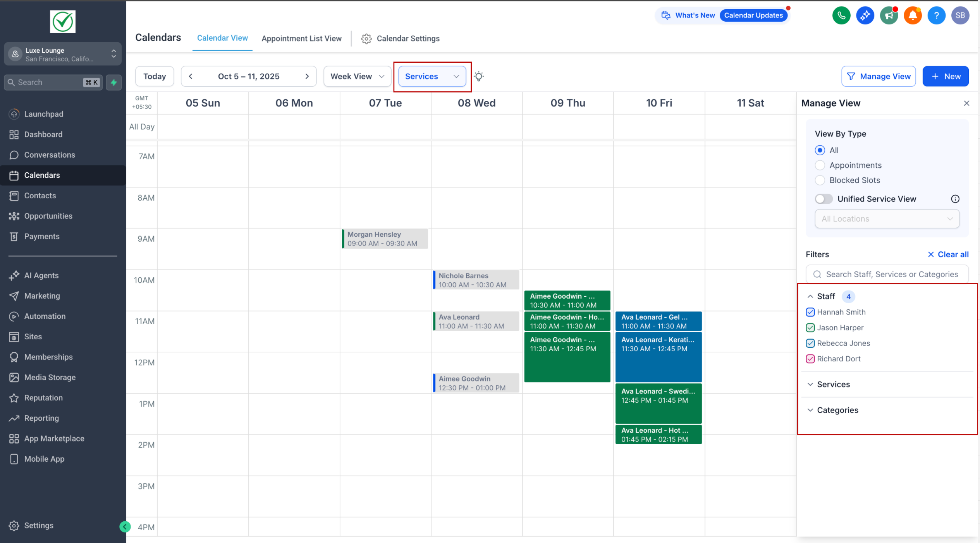Open Opportunities in the sidebar menu
Image resolution: width=980 pixels, height=543 pixels.
coord(48,216)
